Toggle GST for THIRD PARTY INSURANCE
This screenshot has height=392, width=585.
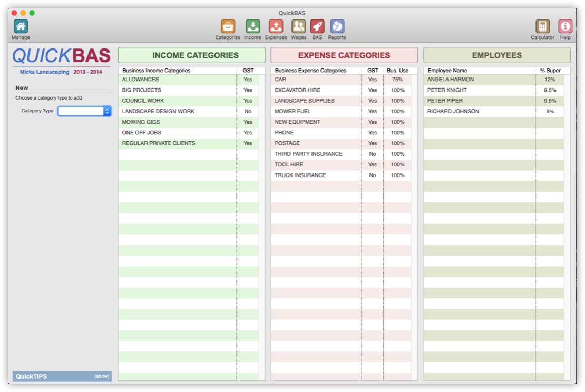click(x=372, y=153)
